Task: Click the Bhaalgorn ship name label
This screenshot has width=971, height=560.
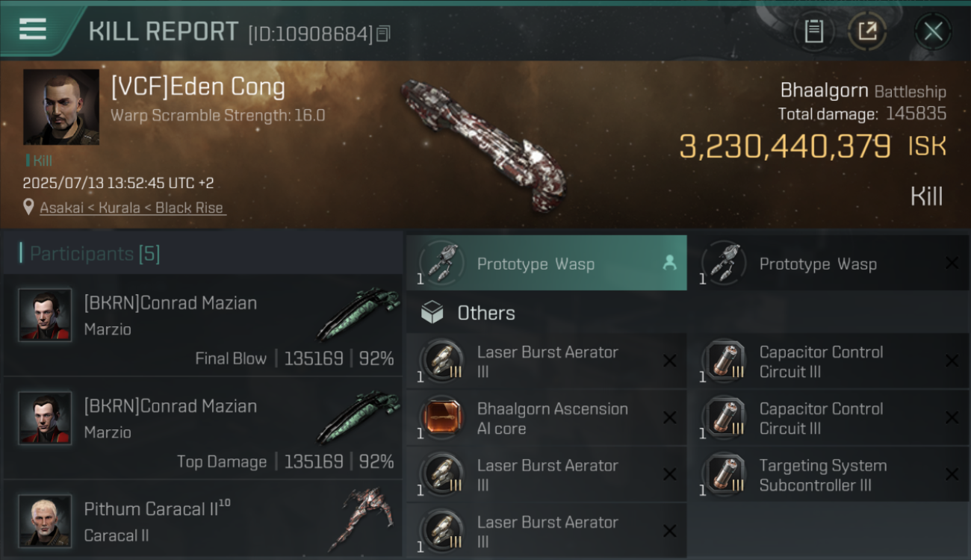Action: pyautogui.click(x=824, y=91)
